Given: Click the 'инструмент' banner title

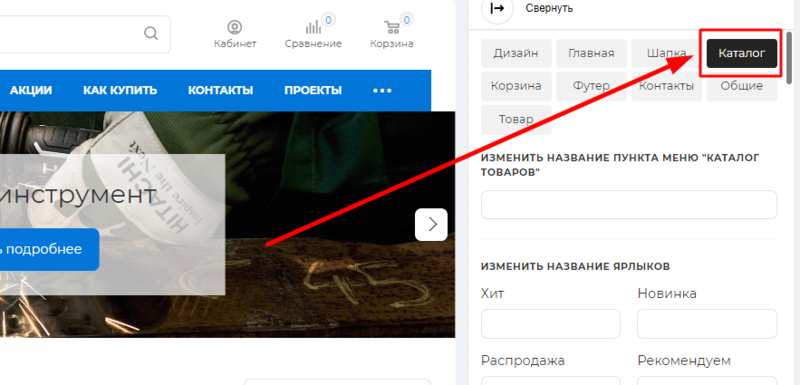Looking at the screenshot, I should click(78, 195).
